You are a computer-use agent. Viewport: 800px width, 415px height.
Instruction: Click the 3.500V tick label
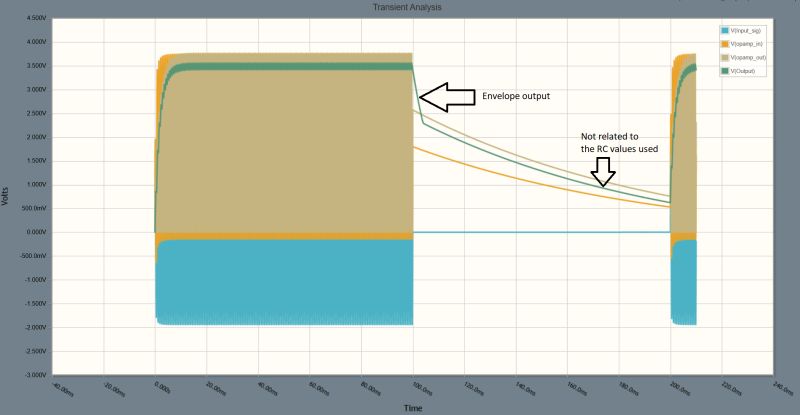[36, 66]
